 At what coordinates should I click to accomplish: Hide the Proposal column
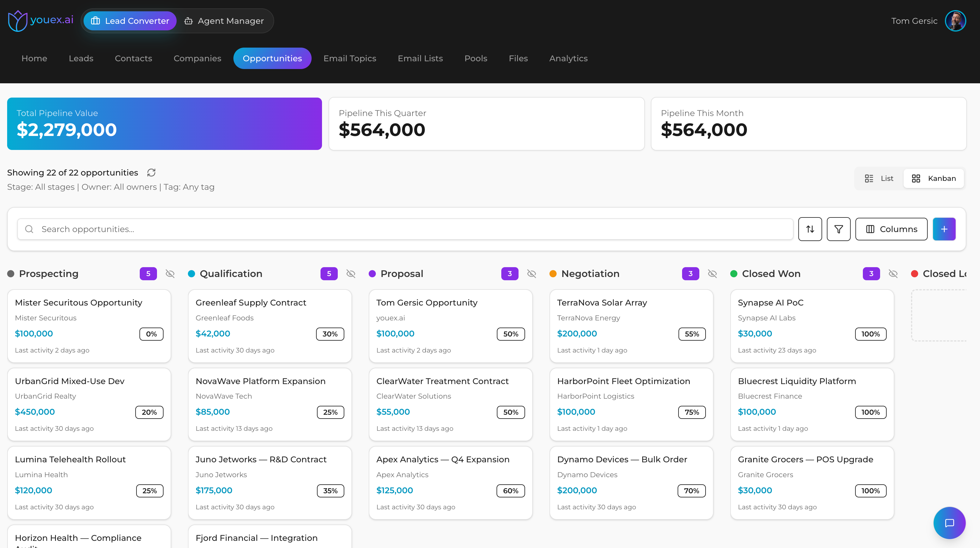point(531,274)
